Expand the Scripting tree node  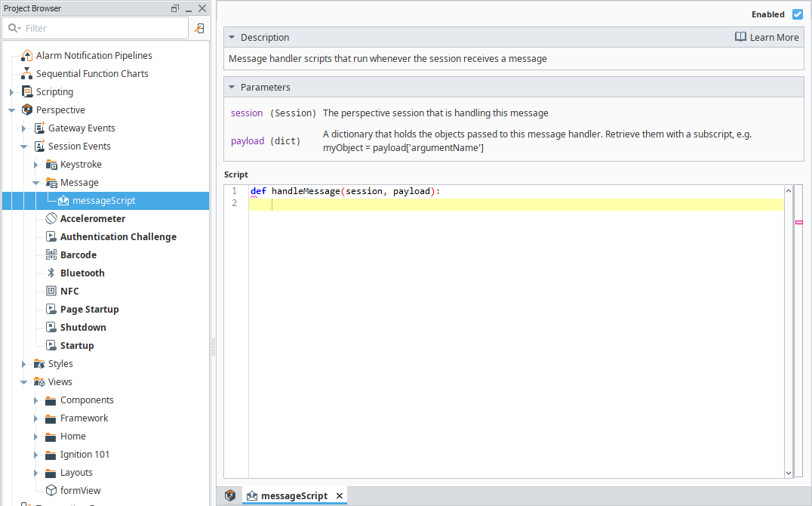[x=11, y=92]
